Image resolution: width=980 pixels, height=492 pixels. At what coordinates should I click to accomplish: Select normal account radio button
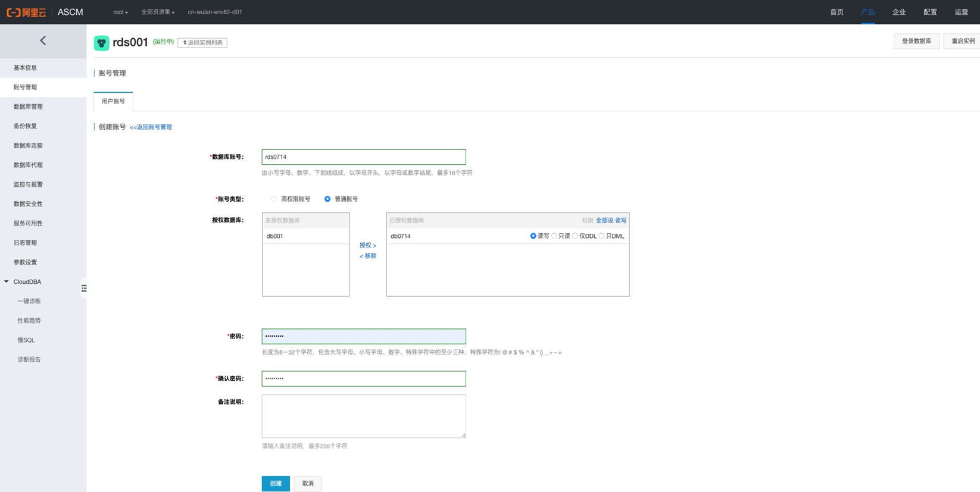(327, 199)
